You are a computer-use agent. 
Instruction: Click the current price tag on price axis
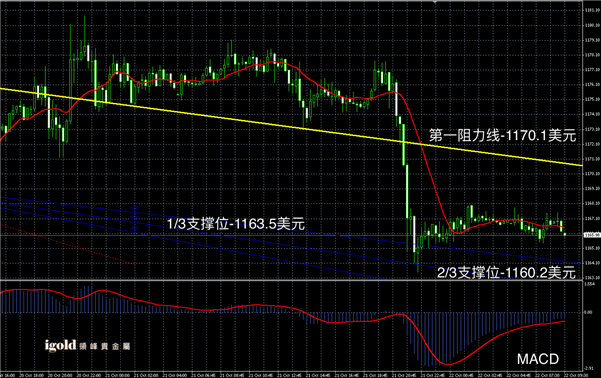click(x=592, y=235)
